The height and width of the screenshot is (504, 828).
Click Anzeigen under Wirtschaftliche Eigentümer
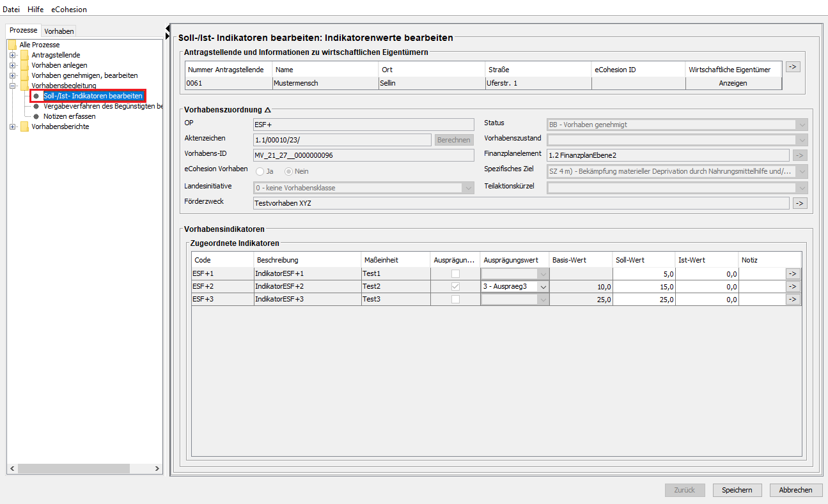tap(733, 83)
